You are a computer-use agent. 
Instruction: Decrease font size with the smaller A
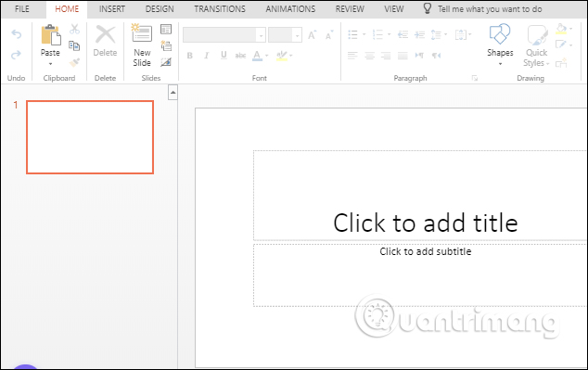click(329, 35)
